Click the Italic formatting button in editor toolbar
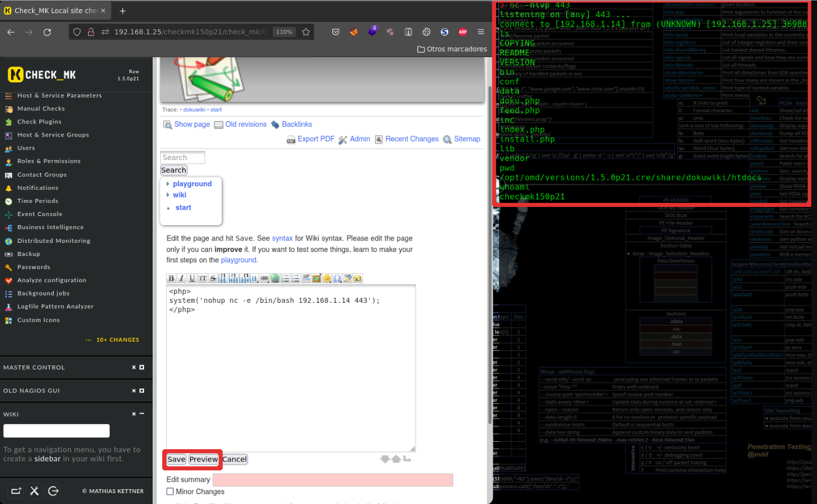This screenshot has width=817, height=504. [182, 278]
